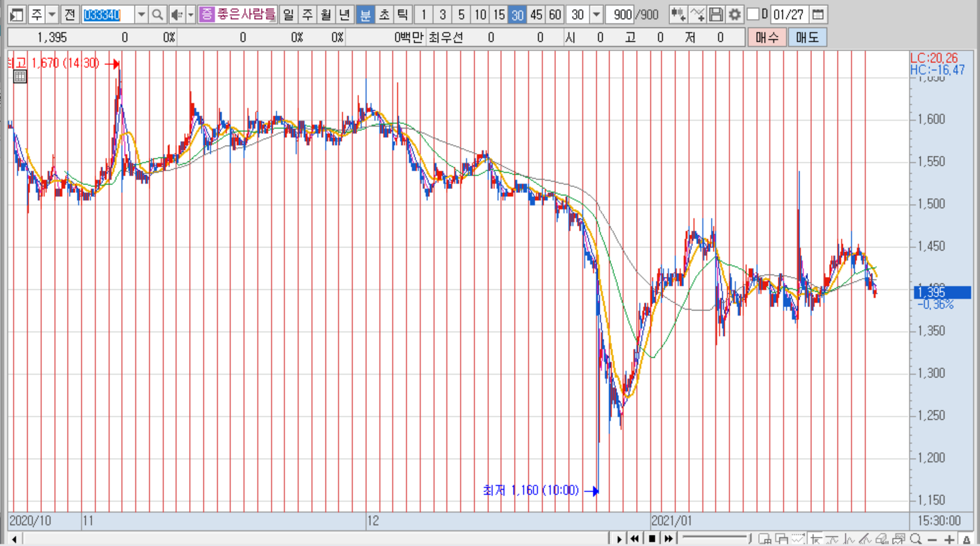Save chart with floppy disk icon

[716, 14]
